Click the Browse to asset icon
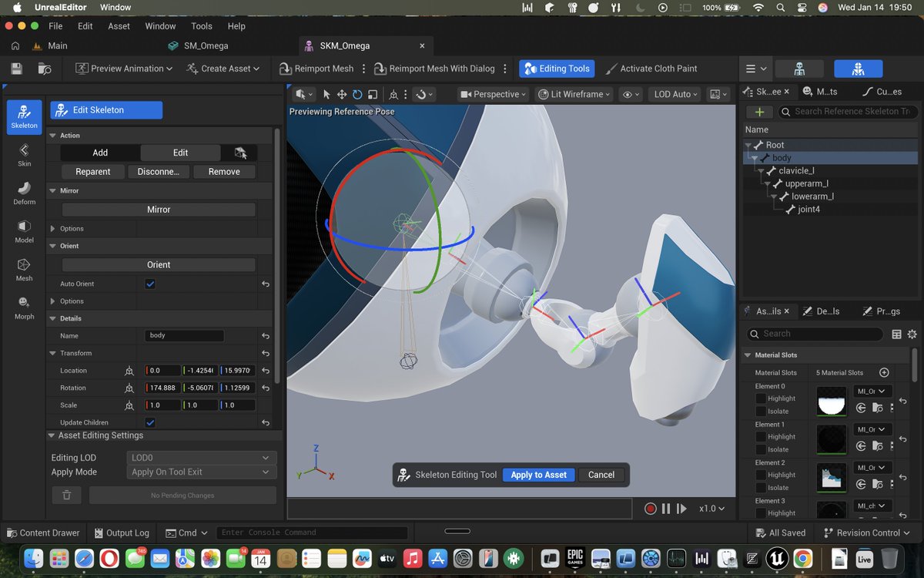This screenshot has width=924, height=578. tap(45, 69)
